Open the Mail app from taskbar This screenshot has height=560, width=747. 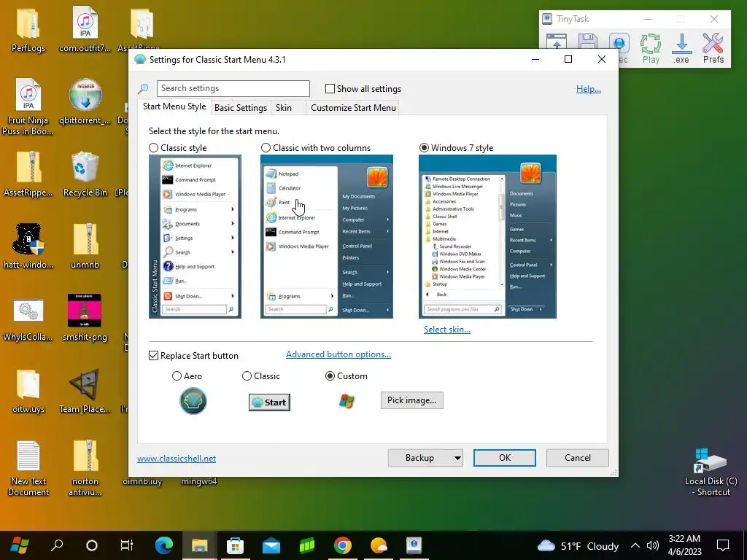(271, 545)
